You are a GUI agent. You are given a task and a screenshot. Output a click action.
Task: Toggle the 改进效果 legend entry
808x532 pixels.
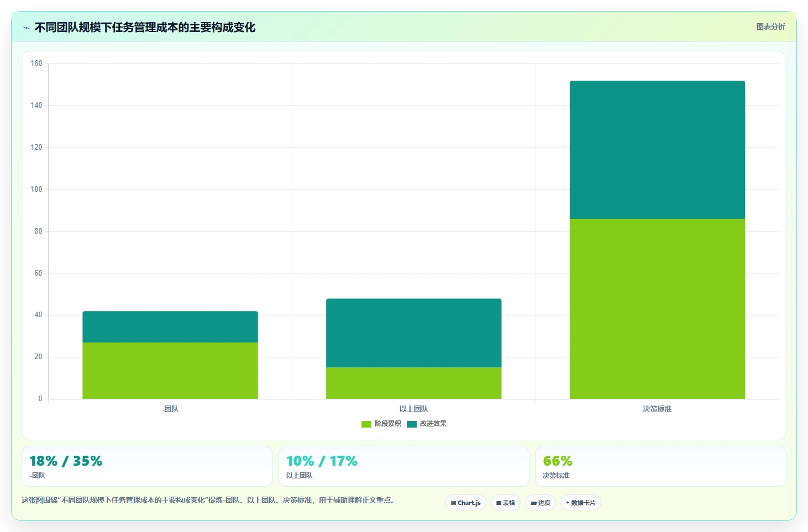pyautogui.click(x=427, y=424)
